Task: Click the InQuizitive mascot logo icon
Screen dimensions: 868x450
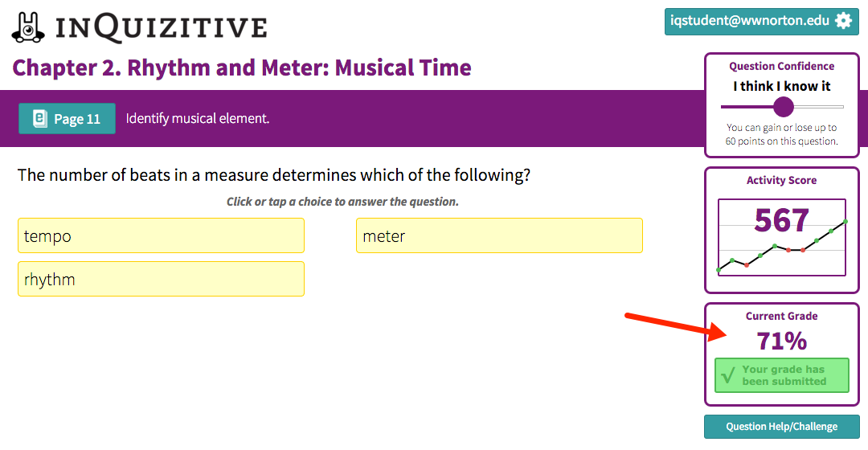Action: (28, 27)
